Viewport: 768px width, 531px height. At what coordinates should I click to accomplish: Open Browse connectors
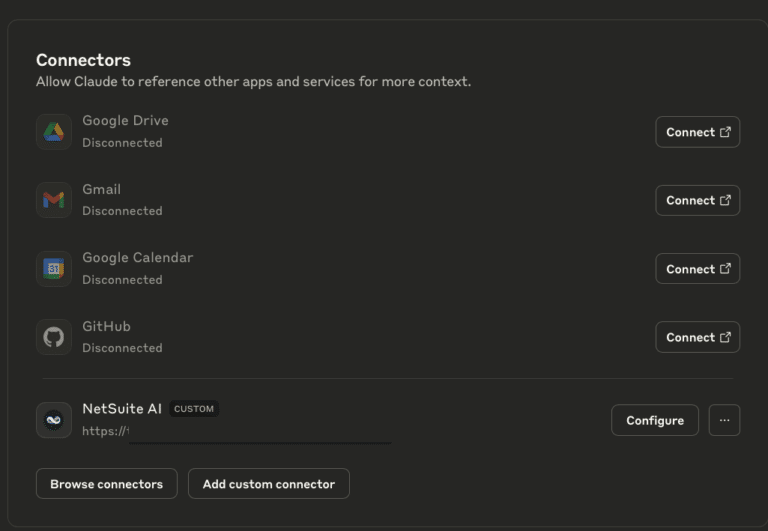tap(106, 484)
